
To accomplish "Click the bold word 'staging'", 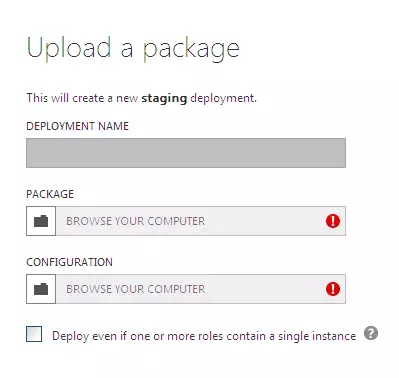I will coord(164,99).
